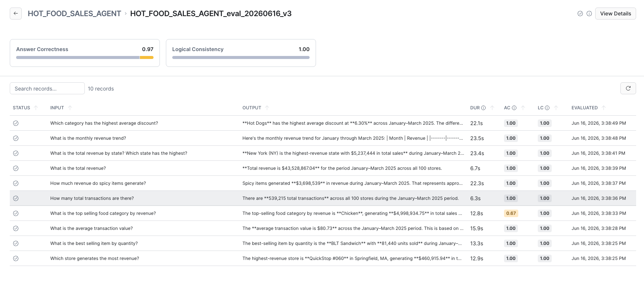
Task: Click the refresh records icon
Action: 628,88
